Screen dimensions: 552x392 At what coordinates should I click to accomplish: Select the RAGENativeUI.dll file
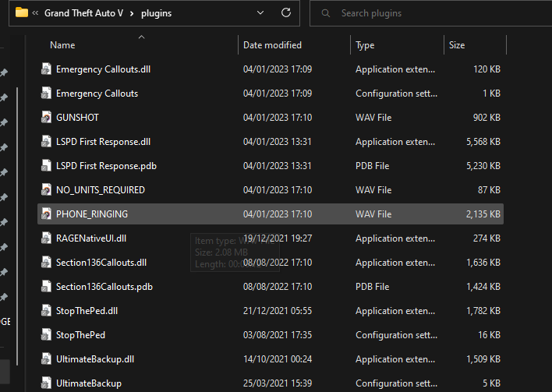pyautogui.click(x=91, y=238)
